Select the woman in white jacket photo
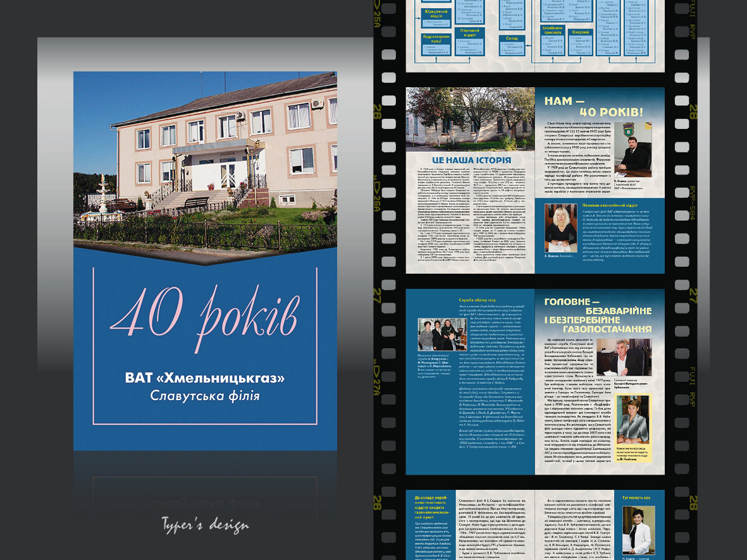This screenshot has width=747, height=560. pos(638,530)
